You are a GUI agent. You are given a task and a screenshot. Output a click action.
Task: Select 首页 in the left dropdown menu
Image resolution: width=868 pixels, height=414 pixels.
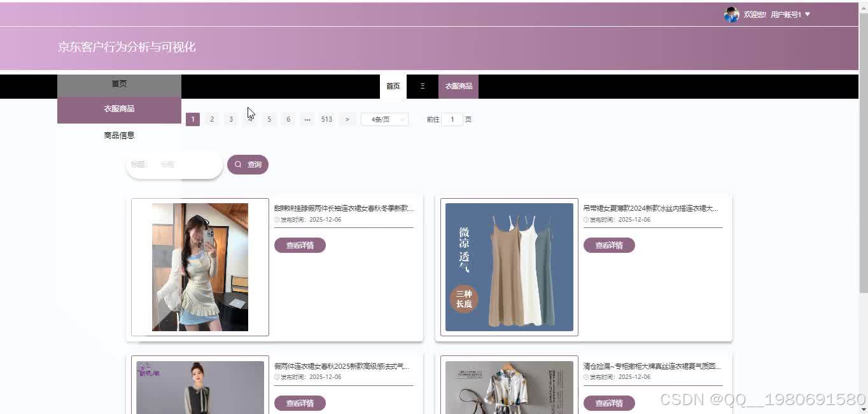point(119,84)
